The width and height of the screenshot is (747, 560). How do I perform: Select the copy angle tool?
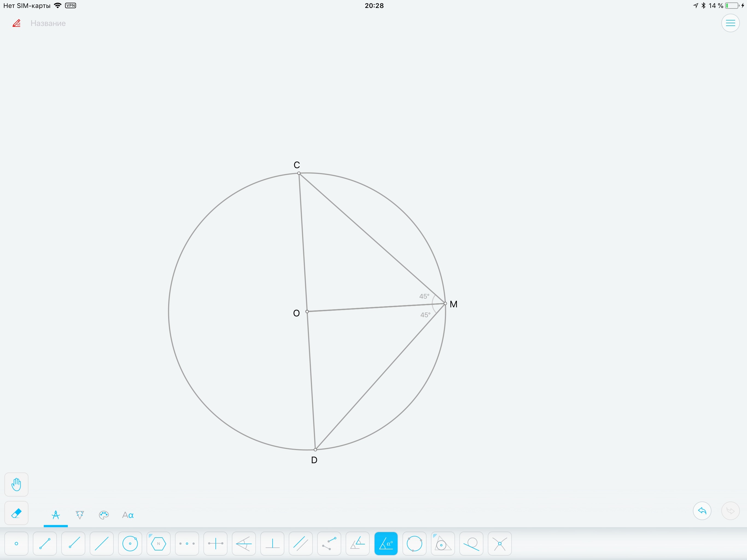tap(358, 543)
